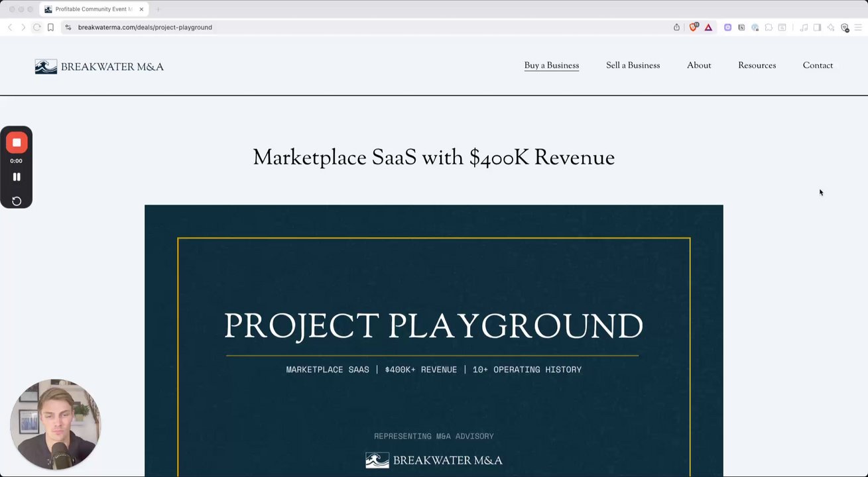Image resolution: width=868 pixels, height=477 pixels.
Task: Click the "PROJECT PLAYGROUND" title text
Action: click(x=434, y=325)
